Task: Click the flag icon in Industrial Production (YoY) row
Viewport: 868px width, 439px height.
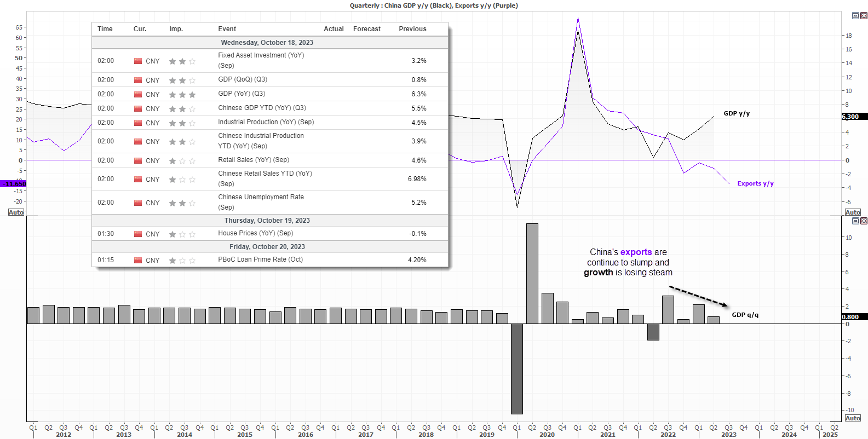Action: [138, 123]
